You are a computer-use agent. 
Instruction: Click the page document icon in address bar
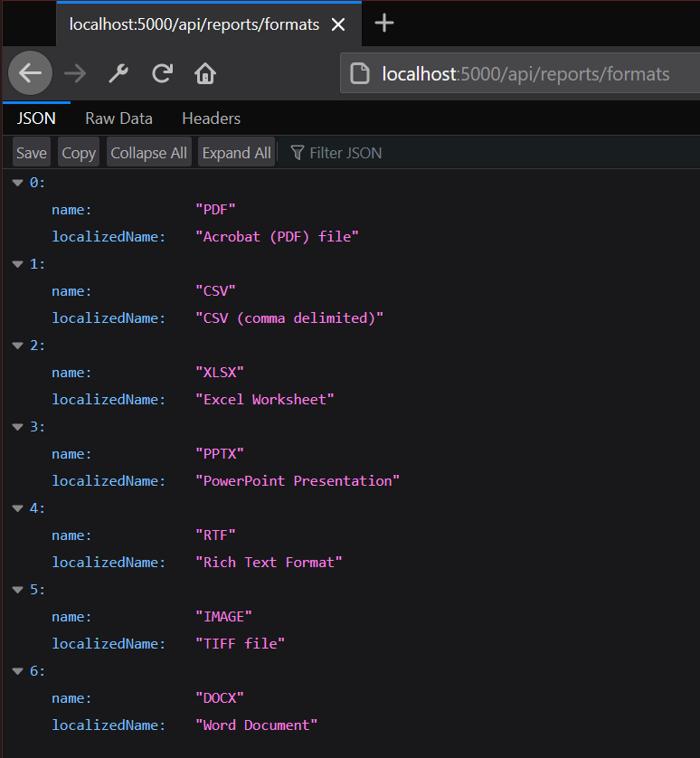coord(360,74)
